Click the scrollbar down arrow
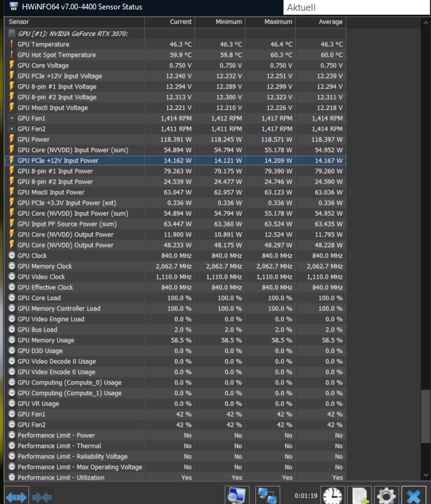 (x=425, y=474)
